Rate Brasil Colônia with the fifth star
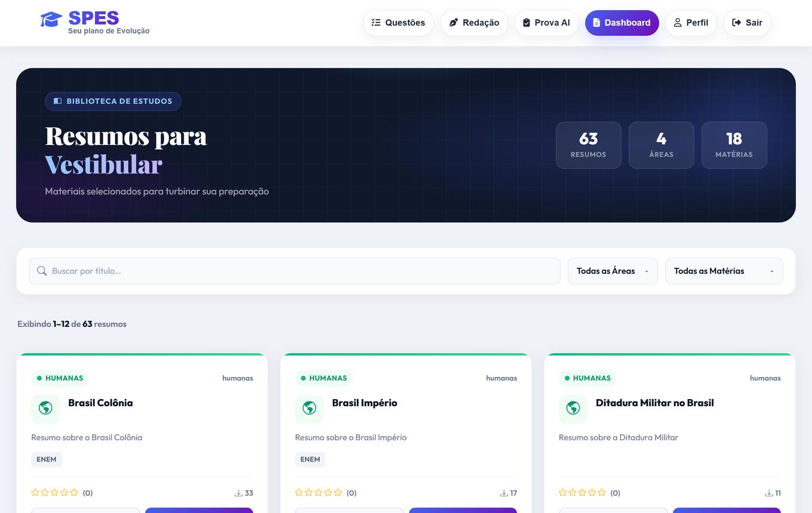 click(74, 493)
